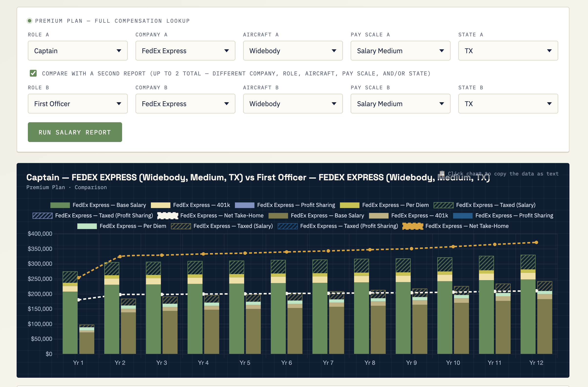Toggle periwinkle-hatched Taxed (Profit Sharing) legend entry
The width and height of the screenshot is (588, 387).
[x=93, y=215]
